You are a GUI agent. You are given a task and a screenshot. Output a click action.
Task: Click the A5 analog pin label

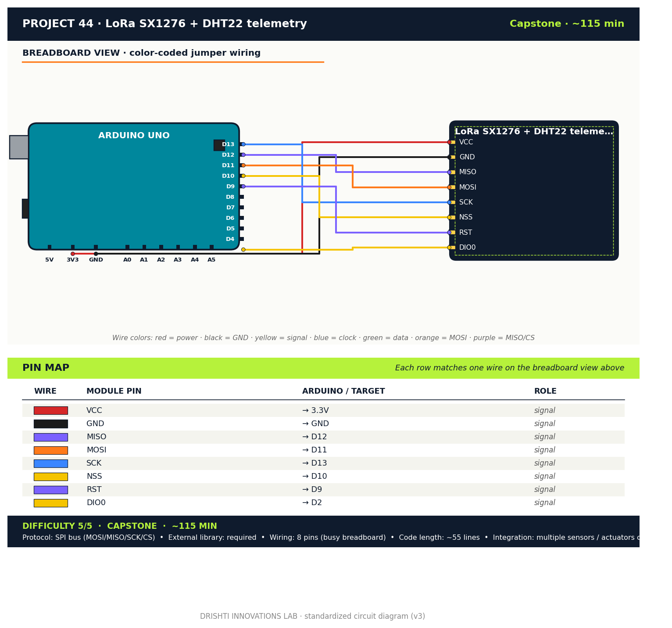tap(211, 260)
